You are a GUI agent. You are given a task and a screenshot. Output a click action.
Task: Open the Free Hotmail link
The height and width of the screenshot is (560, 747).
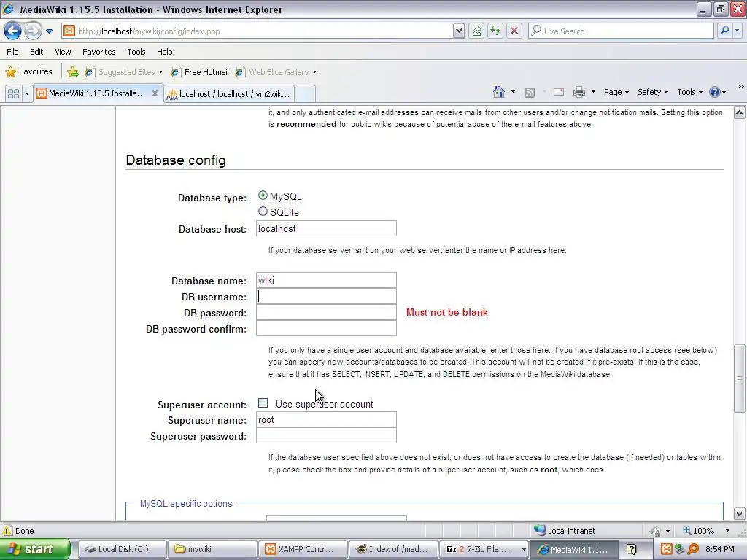pyautogui.click(x=200, y=72)
